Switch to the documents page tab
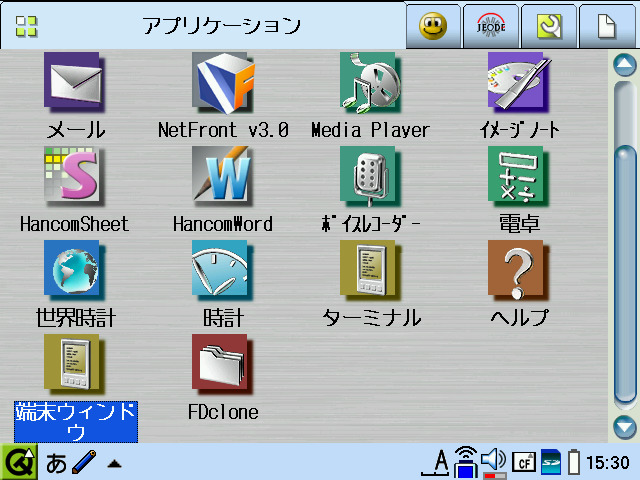This screenshot has height=480, width=640. pyautogui.click(x=607, y=27)
